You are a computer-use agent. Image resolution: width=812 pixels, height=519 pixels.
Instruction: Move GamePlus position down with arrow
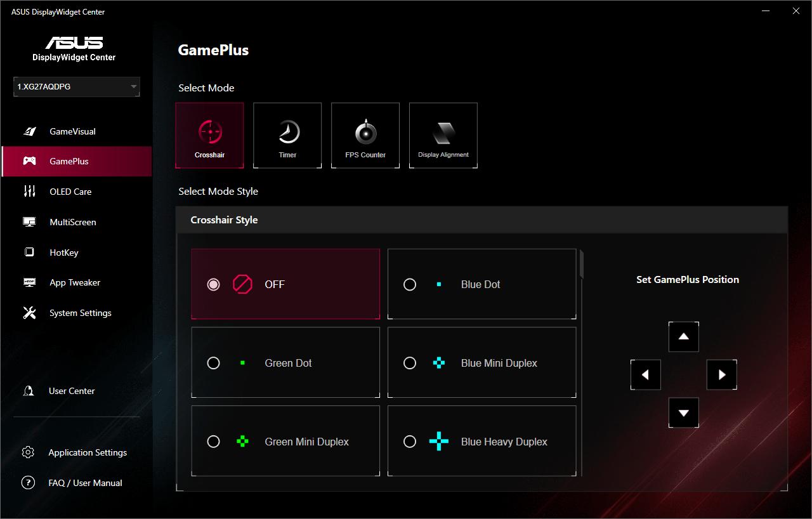point(684,413)
